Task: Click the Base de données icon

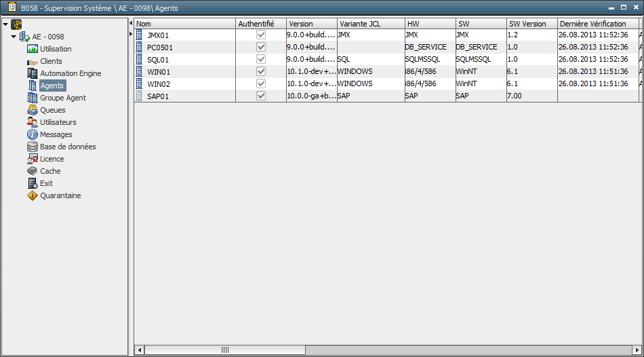Action: 33,147
